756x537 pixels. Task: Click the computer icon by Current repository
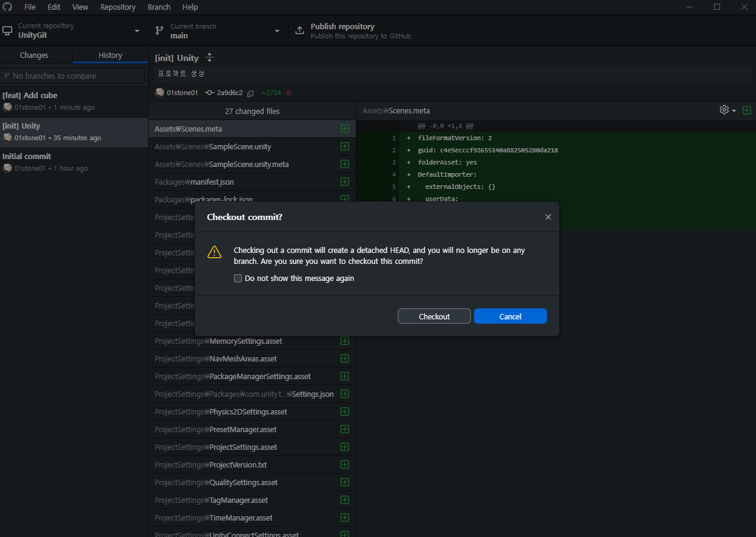(x=7, y=30)
